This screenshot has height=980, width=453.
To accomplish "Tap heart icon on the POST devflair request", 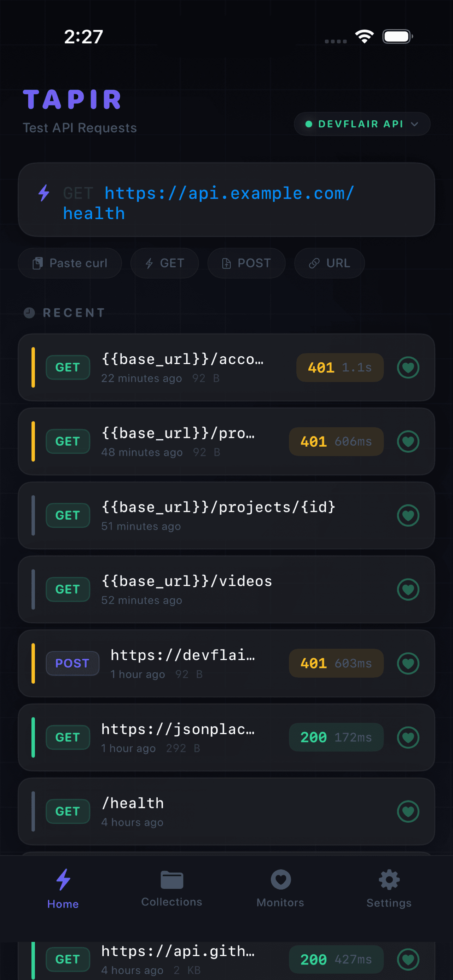I will tap(408, 663).
